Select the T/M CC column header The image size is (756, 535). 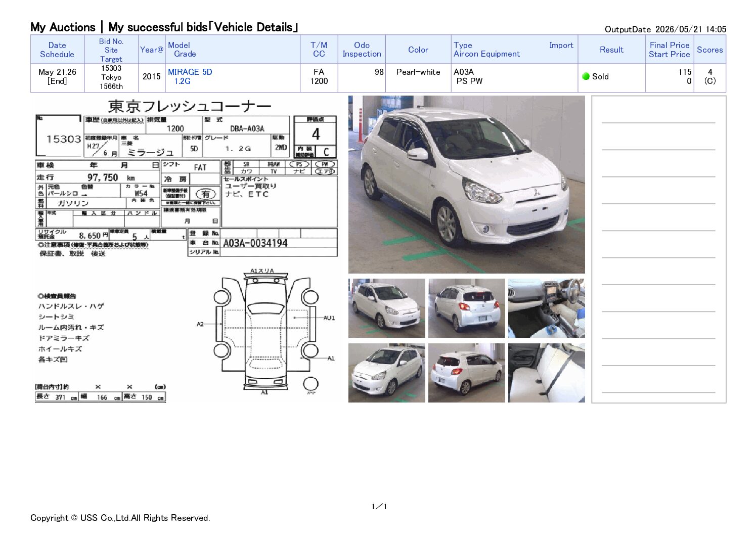(x=319, y=50)
